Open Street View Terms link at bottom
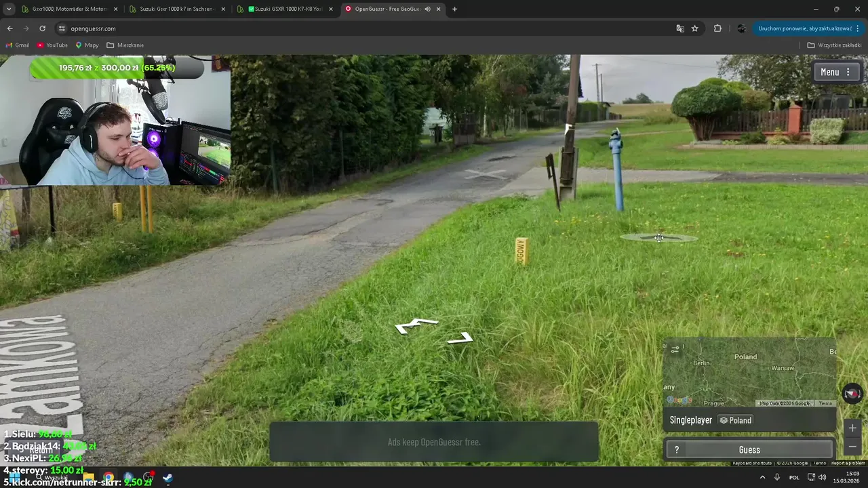The width and height of the screenshot is (868, 488). tap(820, 464)
